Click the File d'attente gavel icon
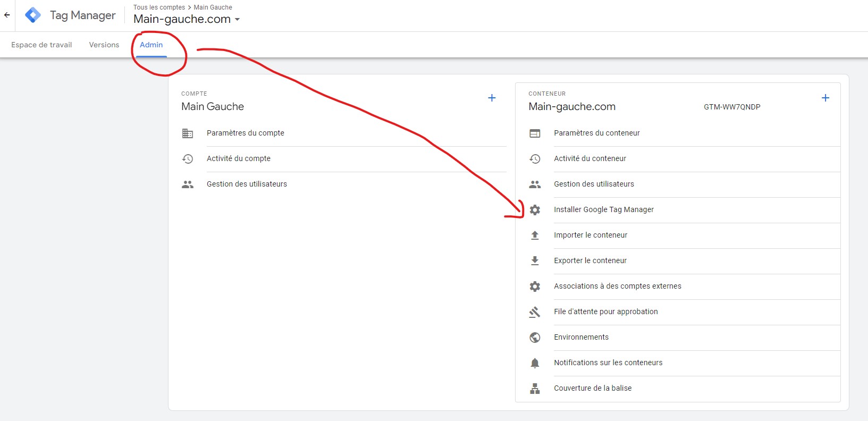 tap(535, 312)
